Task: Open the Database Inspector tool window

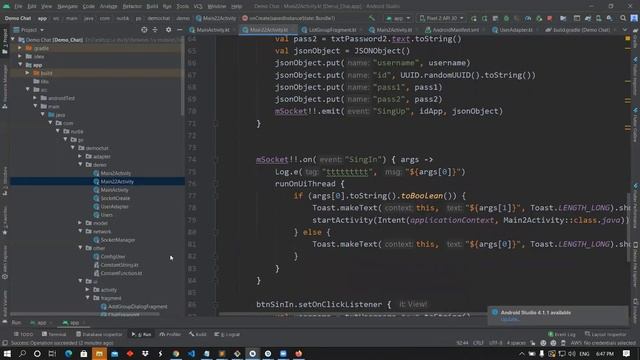Action: (99, 334)
